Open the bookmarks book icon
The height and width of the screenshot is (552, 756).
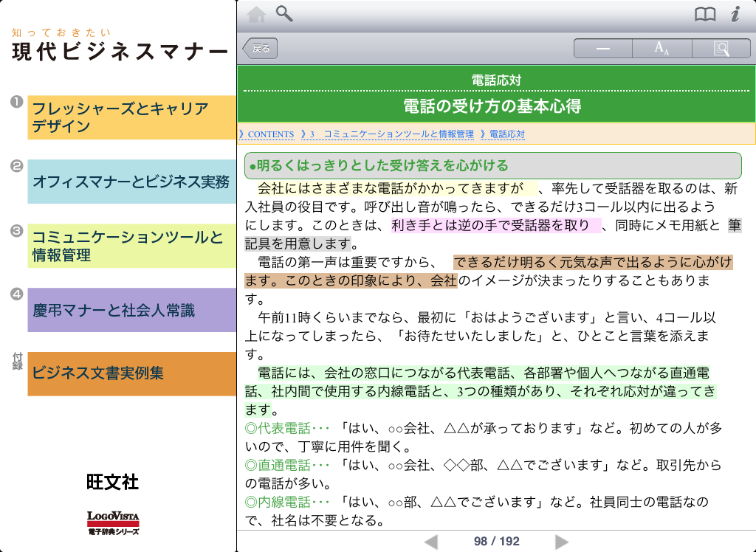pyautogui.click(x=705, y=14)
